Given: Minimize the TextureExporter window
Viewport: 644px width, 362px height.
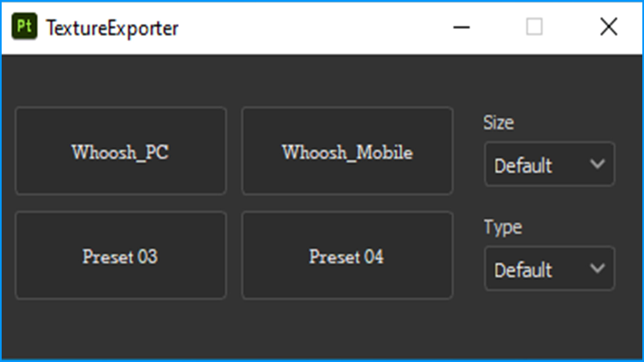Looking at the screenshot, I should pyautogui.click(x=461, y=27).
